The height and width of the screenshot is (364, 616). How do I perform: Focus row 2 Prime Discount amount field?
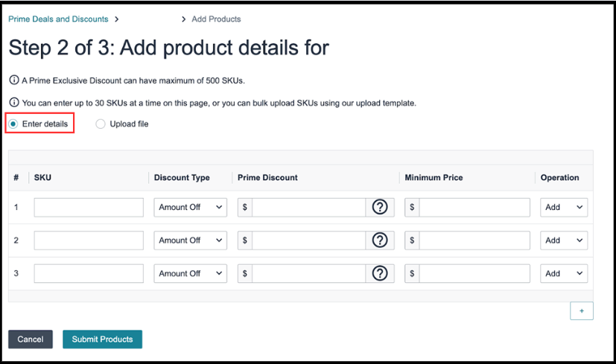(x=309, y=240)
